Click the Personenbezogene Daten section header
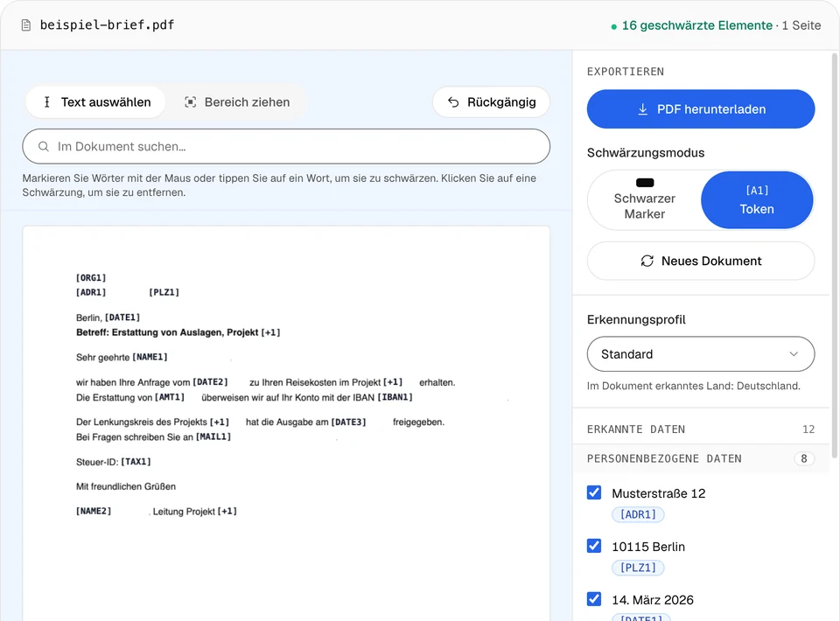Screen dimensions: 840x621 [x=701, y=459]
